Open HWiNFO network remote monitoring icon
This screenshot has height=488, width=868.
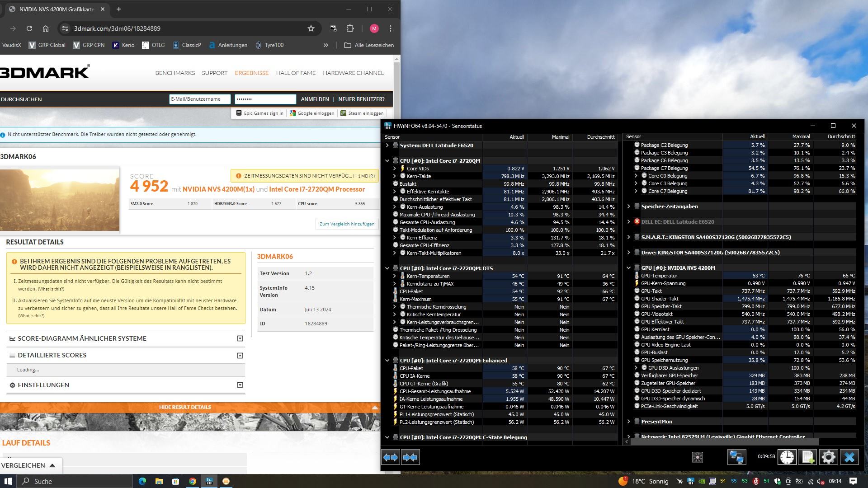[x=736, y=457]
